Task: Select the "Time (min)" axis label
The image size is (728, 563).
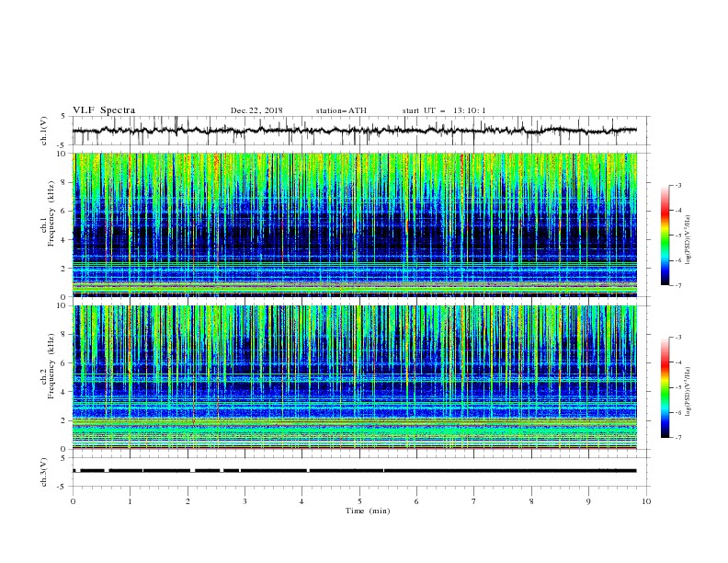Action: coord(368,511)
